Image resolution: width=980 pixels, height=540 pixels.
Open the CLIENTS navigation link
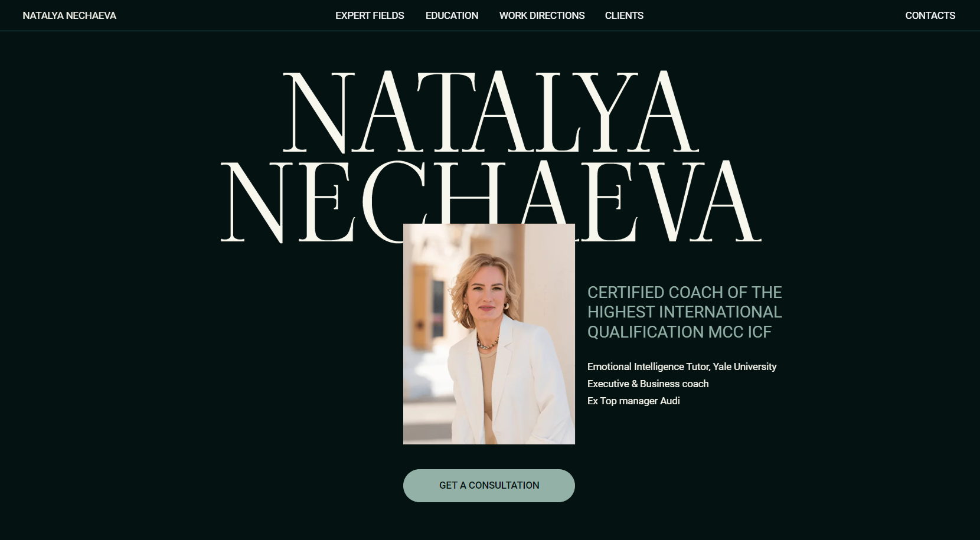tap(624, 15)
